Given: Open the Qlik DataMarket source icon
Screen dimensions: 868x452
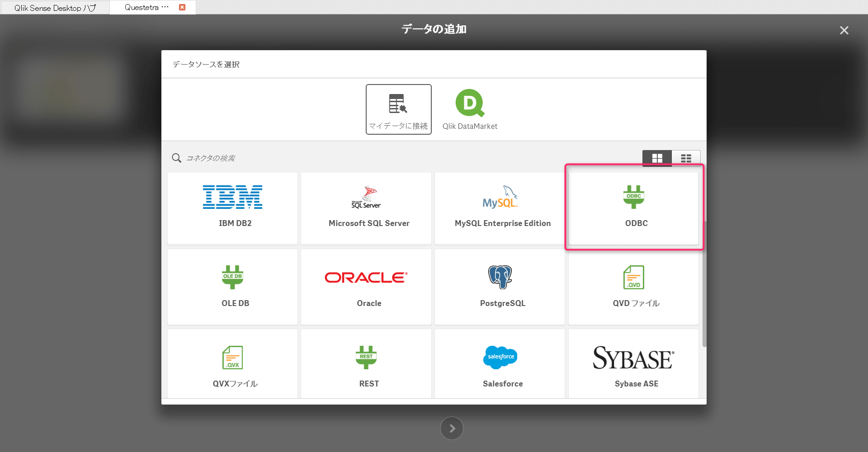Looking at the screenshot, I should coord(470,103).
